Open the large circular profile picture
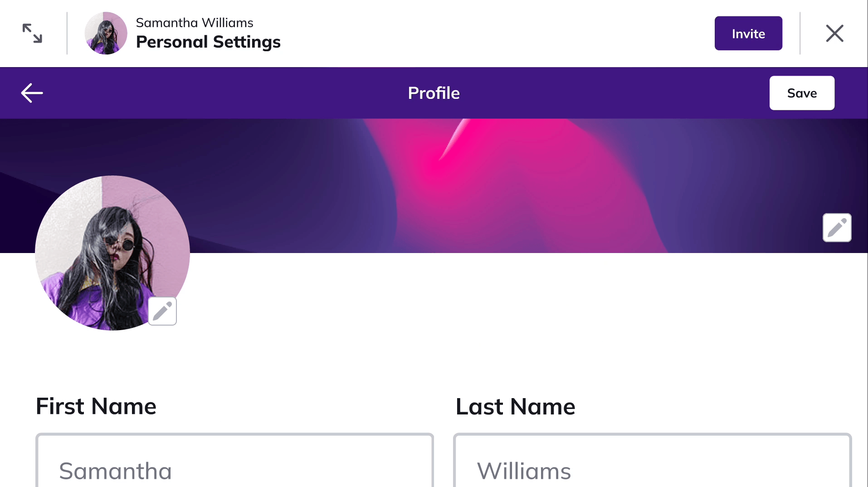868x487 pixels. click(112, 253)
